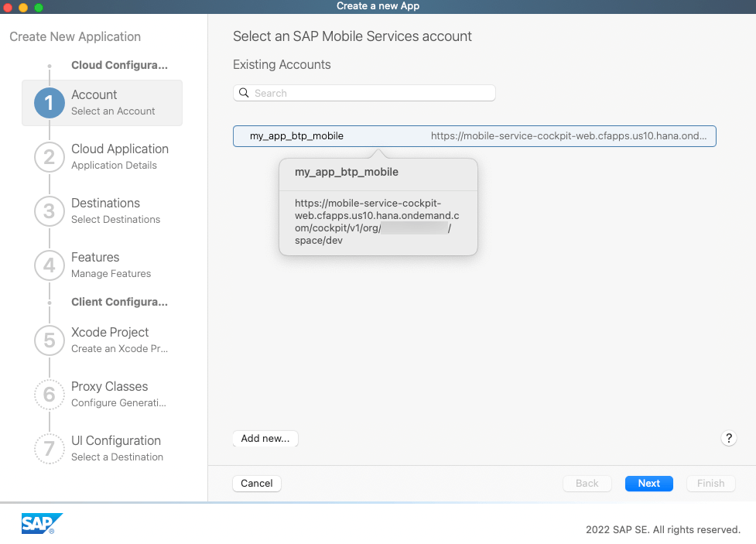Viewport: 756px width, 544px height.
Task: Go to the Cloud Application step label
Action: click(x=120, y=149)
